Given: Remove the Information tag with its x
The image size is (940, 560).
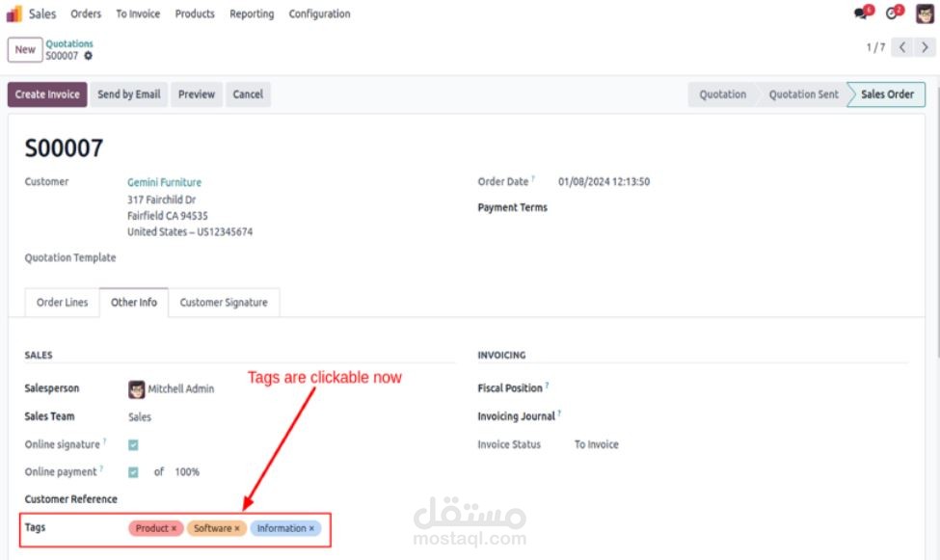Looking at the screenshot, I should 311,528.
